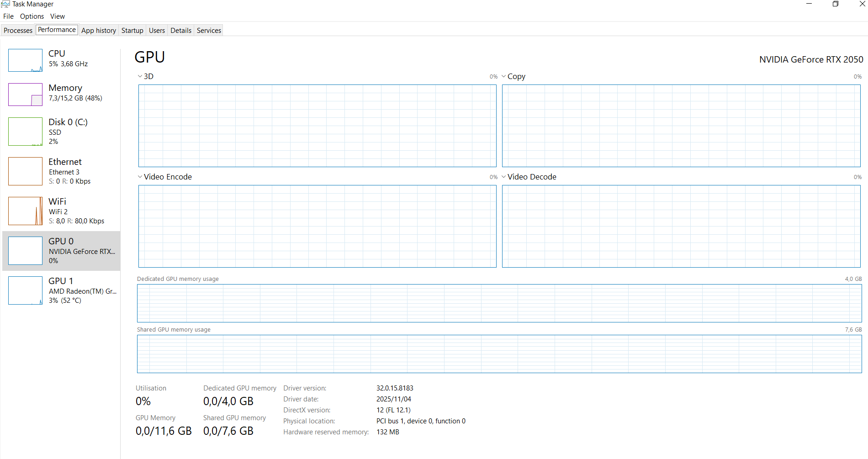Click the Video Encode usage graph
Image resolution: width=868 pixels, height=459 pixels.
pyautogui.click(x=318, y=226)
